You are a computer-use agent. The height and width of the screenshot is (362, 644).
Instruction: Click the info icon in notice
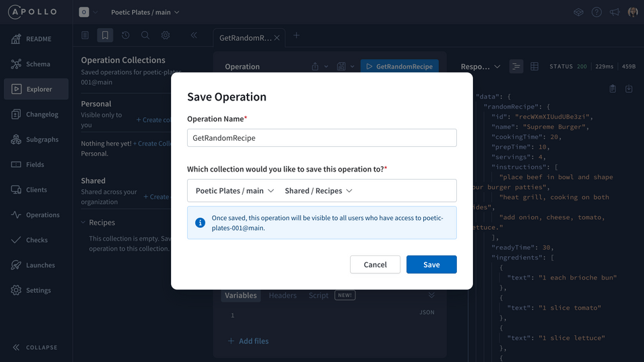tap(200, 223)
